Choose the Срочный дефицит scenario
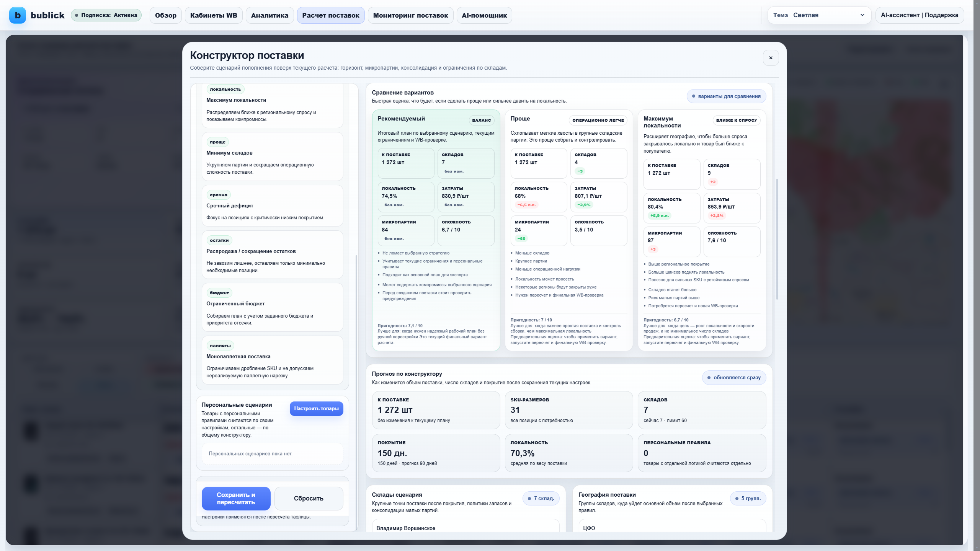The width and height of the screenshot is (980, 551). coord(272,206)
